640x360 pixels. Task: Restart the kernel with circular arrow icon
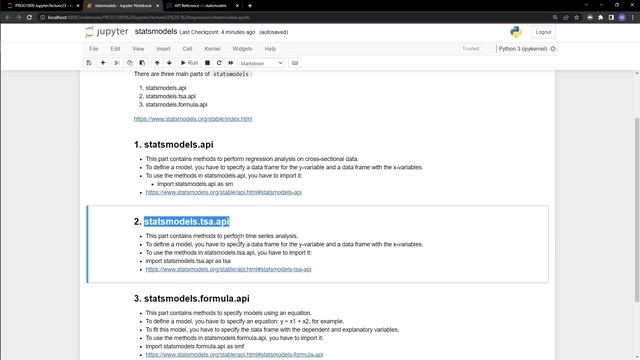tap(219, 63)
